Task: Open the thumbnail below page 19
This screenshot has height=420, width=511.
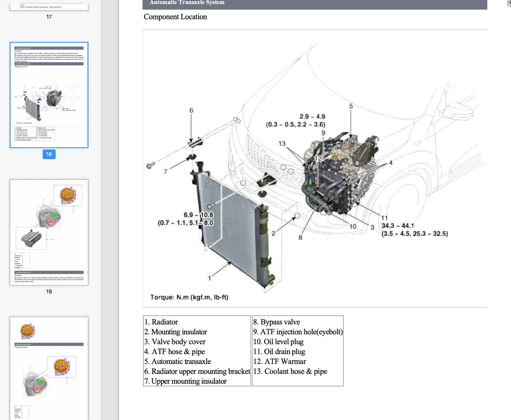Action: point(49,367)
